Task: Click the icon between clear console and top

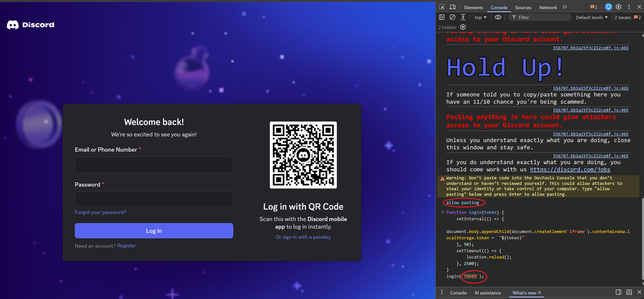Action: pyautogui.click(x=463, y=17)
